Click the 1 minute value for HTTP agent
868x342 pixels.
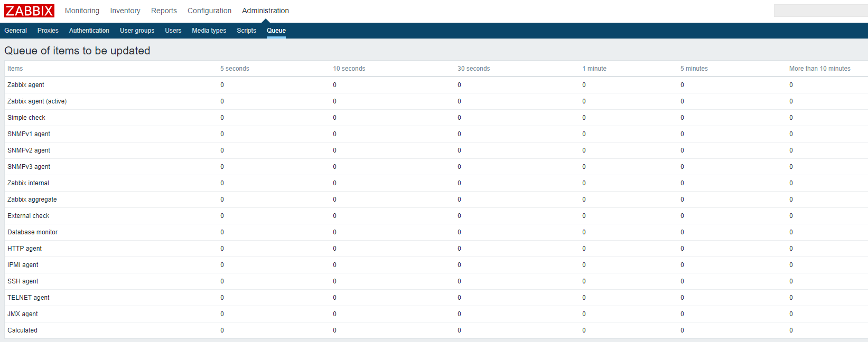pos(584,249)
